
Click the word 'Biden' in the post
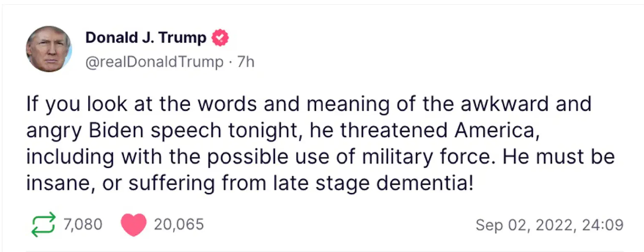105,132
